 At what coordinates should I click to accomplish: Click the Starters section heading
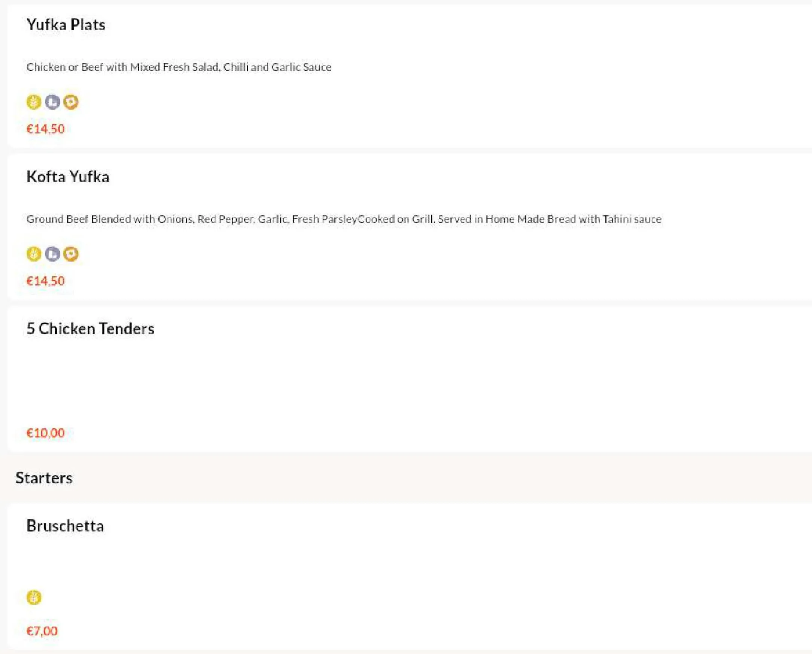point(44,478)
